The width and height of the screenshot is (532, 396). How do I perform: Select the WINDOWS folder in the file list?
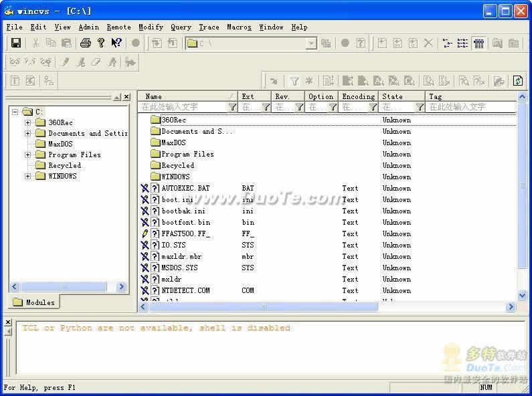(327, 177)
